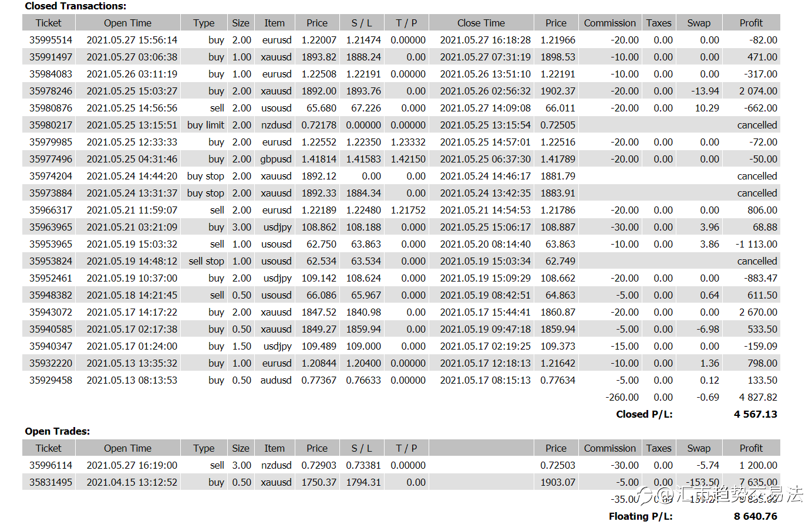Click the sell stop type cell
812x525 pixels.
pyautogui.click(x=206, y=261)
